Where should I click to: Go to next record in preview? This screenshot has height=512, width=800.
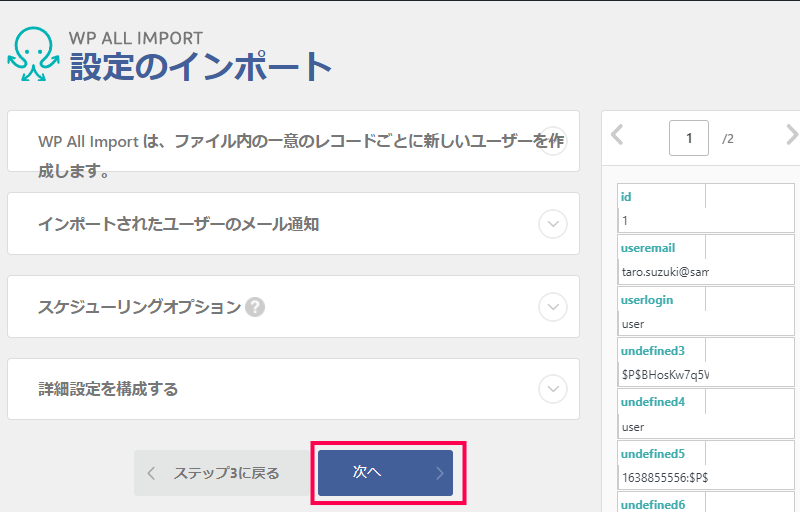791,135
